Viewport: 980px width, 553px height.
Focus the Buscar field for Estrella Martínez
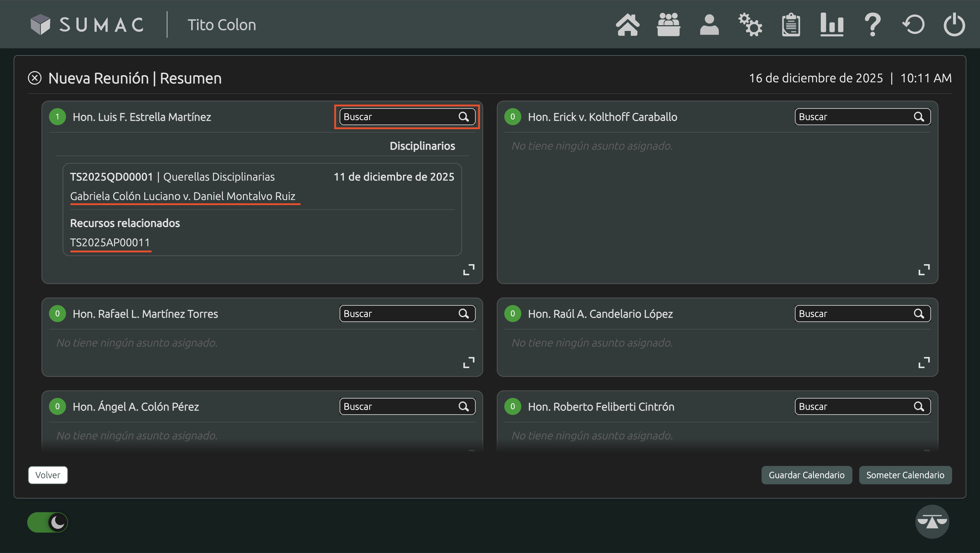point(399,117)
